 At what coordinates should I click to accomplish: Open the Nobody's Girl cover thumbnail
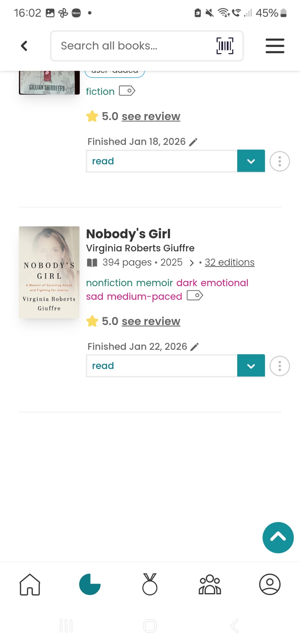(x=49, y=272)
